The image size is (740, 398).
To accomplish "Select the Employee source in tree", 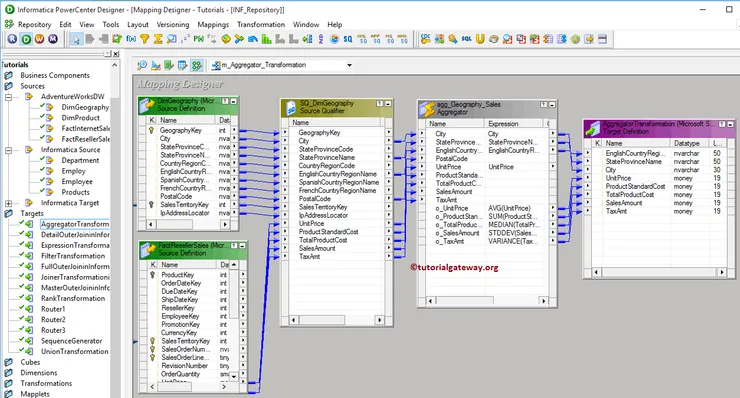I will click(77, 182).
